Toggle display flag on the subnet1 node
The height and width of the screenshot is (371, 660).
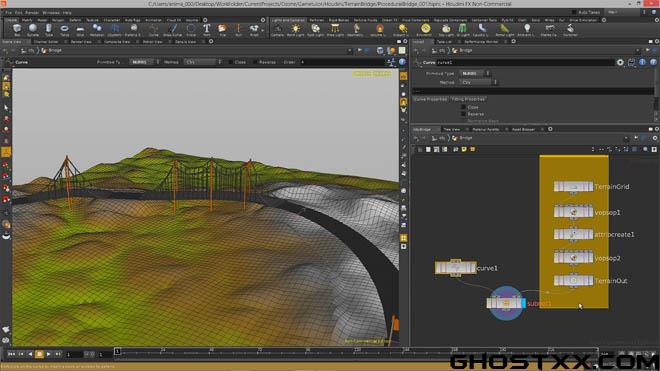pos(524,303)
